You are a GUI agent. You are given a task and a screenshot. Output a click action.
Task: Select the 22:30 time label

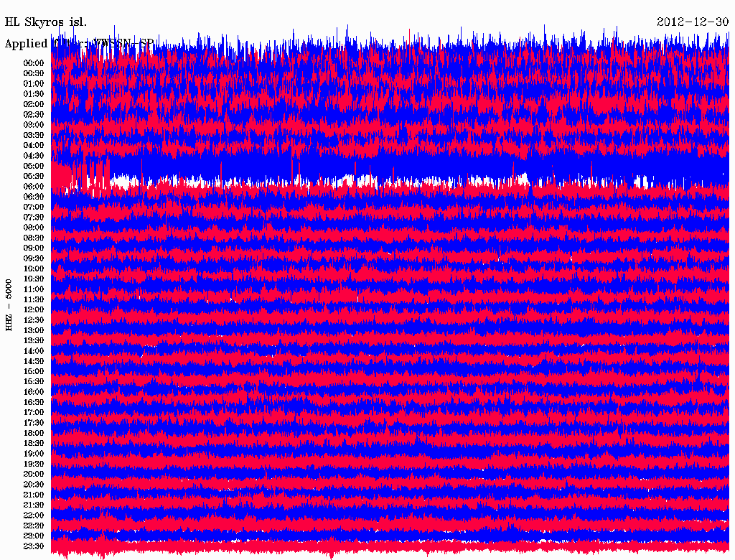coord(34,526)
